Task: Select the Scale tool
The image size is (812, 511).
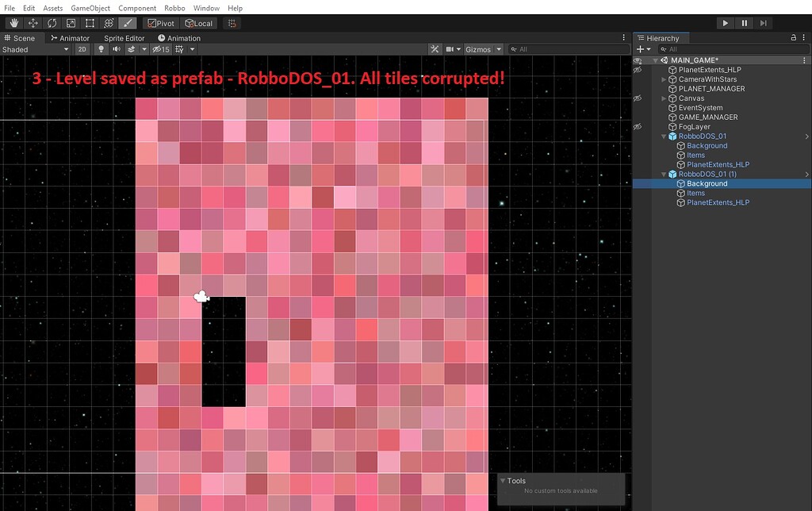Action: [71, 22]
